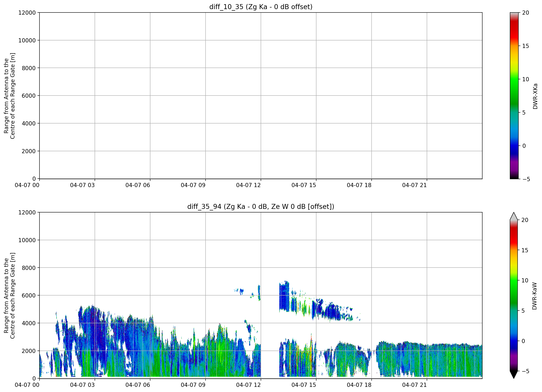Click the "20" tick on DWR-XKa colorbar
Image resolution: width=542 pixels, height=392 pixels.
point(526,13)
